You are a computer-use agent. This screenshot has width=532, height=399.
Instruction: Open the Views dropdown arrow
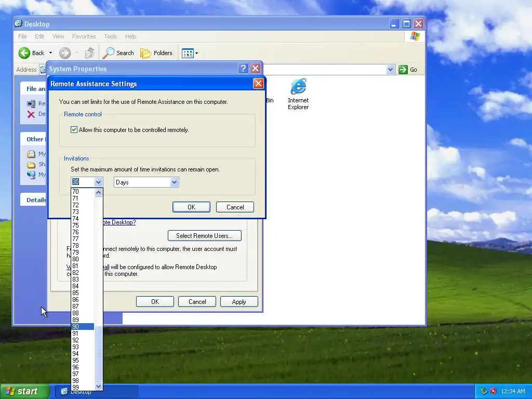tap(196, 53)
